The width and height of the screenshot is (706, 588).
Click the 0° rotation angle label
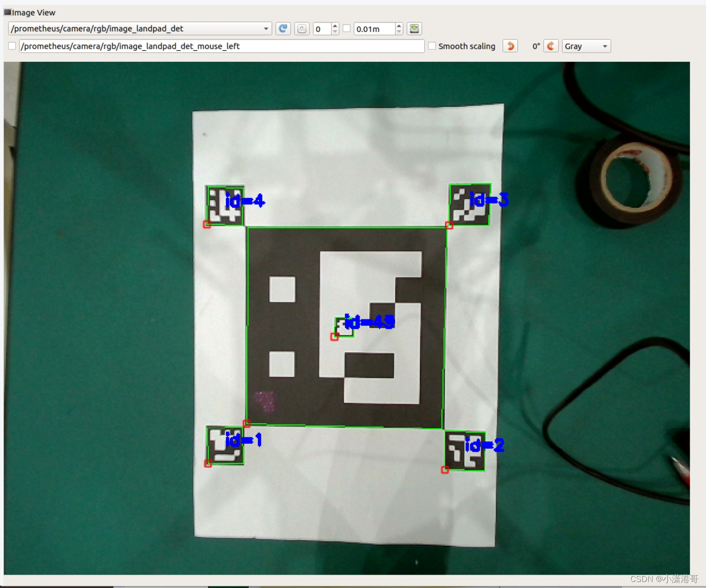[x=536, y=46]
